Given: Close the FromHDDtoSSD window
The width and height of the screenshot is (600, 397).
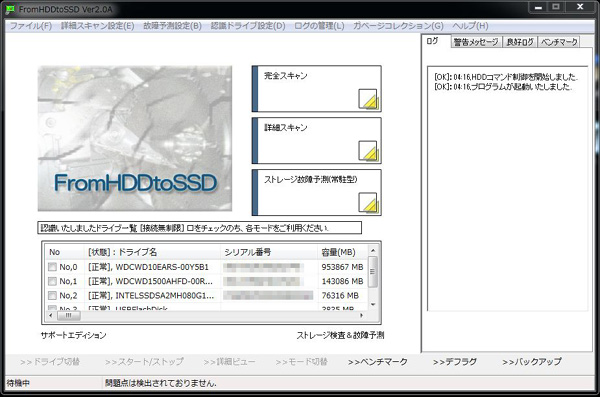Looking at the screenshot, I should 580,7.
